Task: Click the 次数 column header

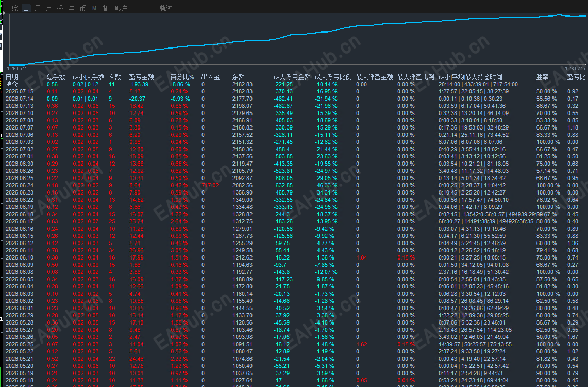Action: [115, 77]
